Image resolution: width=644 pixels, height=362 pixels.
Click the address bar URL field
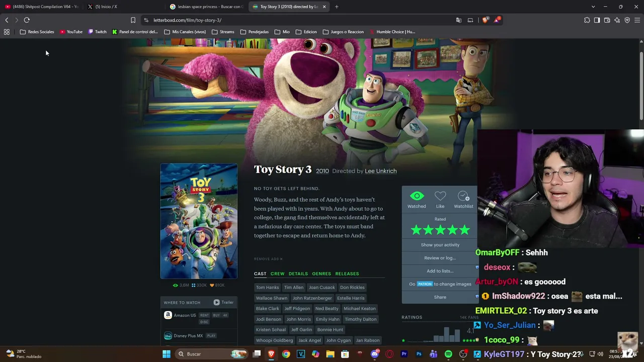[x=297, y=20]
